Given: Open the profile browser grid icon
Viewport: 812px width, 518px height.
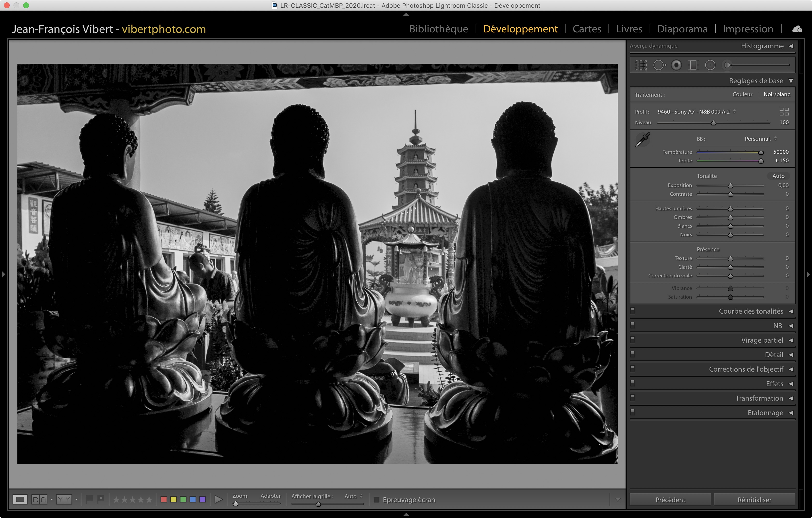Looking at the screenshot, I should [784, 112].
